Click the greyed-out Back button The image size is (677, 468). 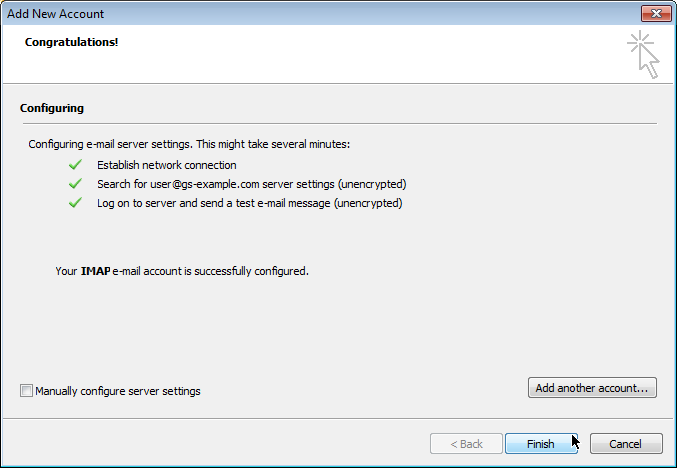[466, 444]
